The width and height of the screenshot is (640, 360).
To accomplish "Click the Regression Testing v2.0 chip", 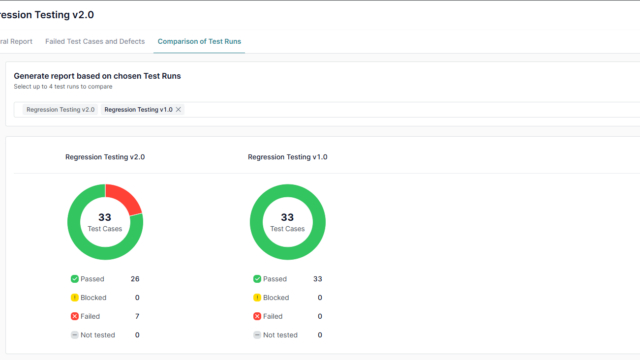I will (x=60, y=109).
